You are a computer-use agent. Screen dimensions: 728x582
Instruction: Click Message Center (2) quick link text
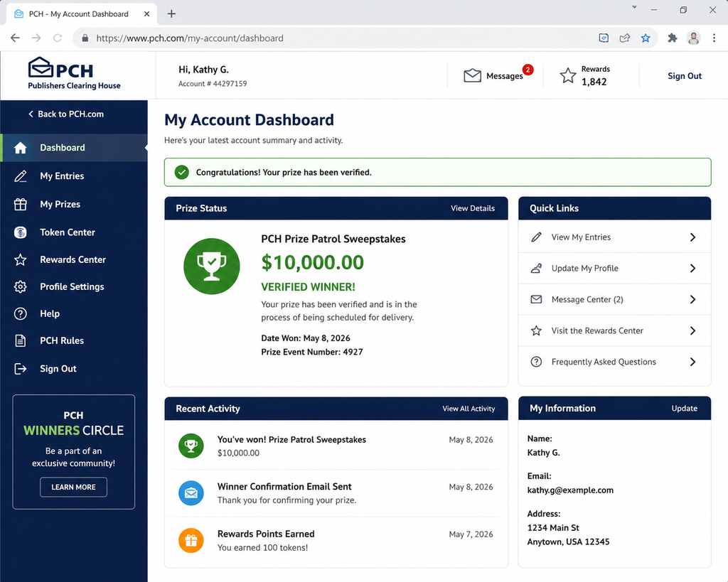(x=587, y=299)
